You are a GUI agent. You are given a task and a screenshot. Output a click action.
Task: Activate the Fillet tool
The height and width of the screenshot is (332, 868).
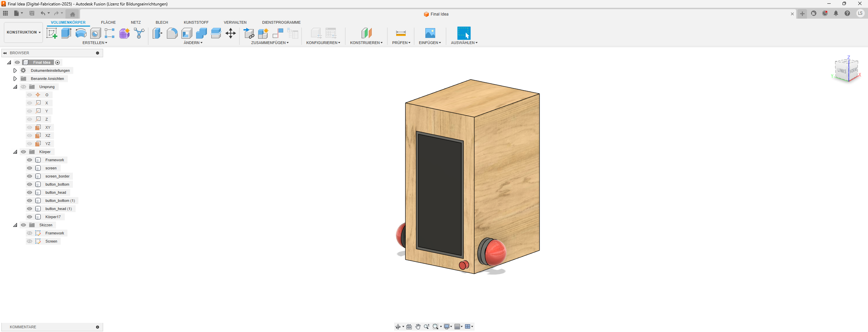pos(172,33)
